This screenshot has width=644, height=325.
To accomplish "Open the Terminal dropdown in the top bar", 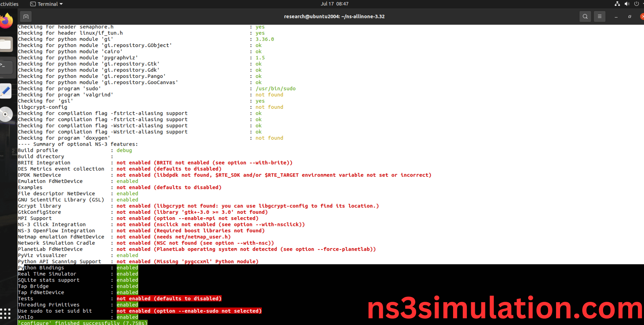I will coord(46,4).
